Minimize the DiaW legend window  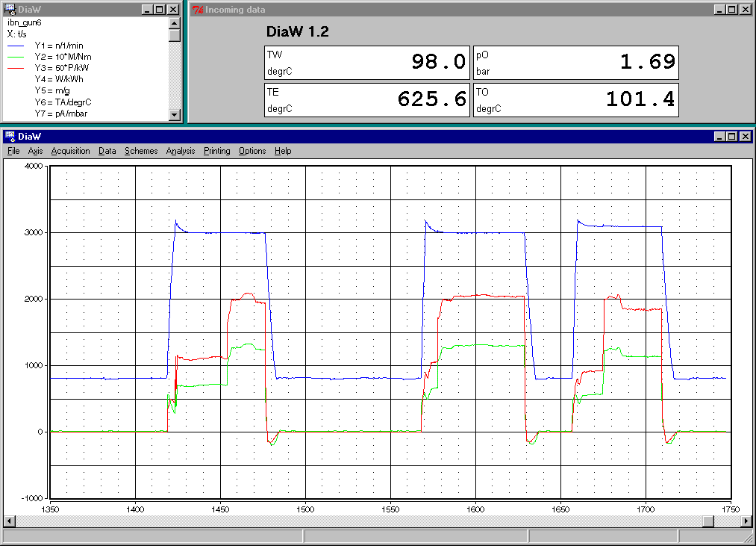(147, 10)
